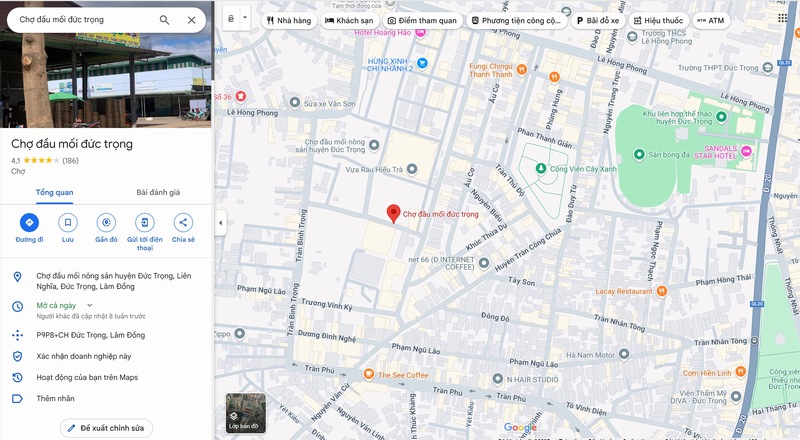Select the Hiệu thuốc pharmacy chip
The width and height of the screenshot is (800, 440).
658,20
